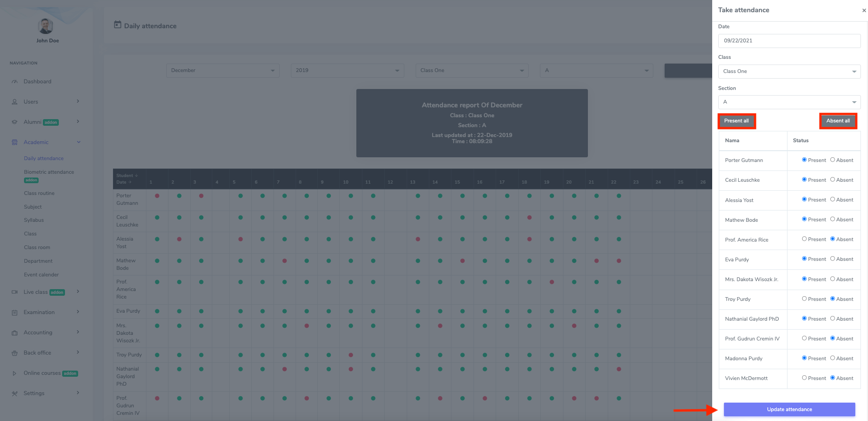Close the Take attendance panel
Viewport: 868px width, 421px height.
point(864,10)
